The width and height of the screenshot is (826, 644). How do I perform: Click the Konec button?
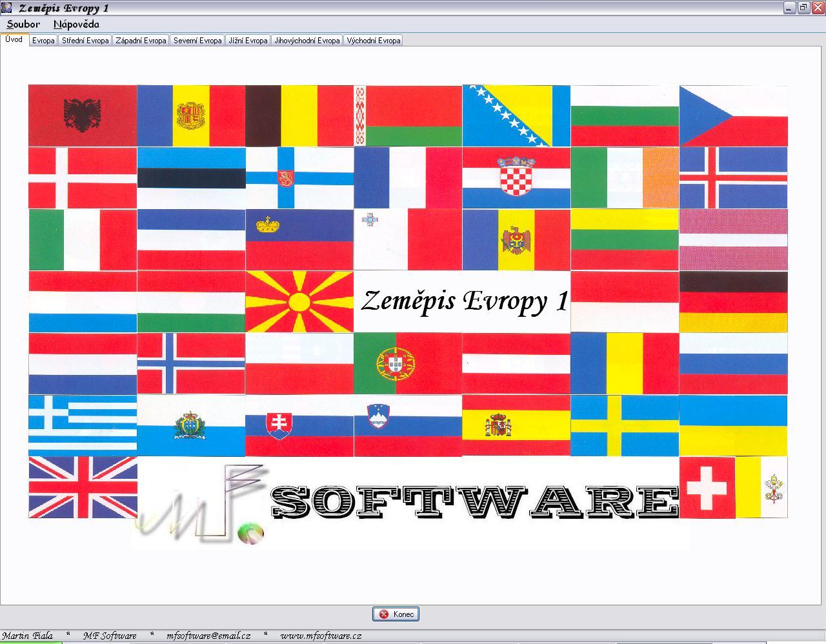(396, 614)
